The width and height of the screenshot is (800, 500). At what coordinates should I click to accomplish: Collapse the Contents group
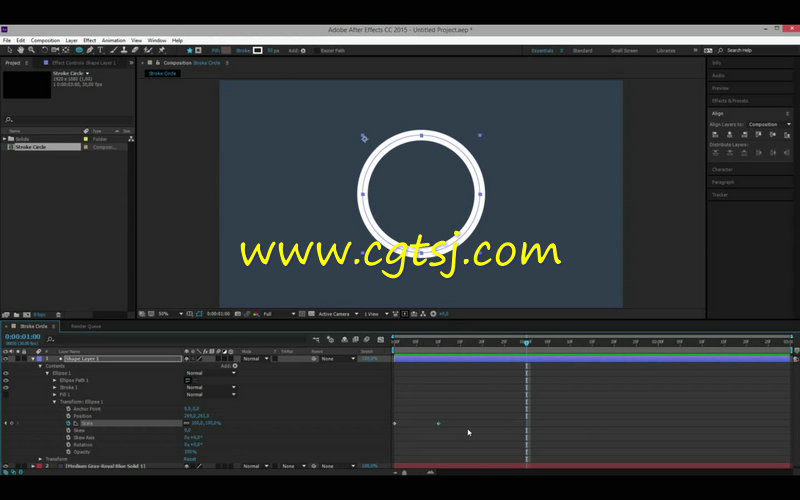coord(40,366)
